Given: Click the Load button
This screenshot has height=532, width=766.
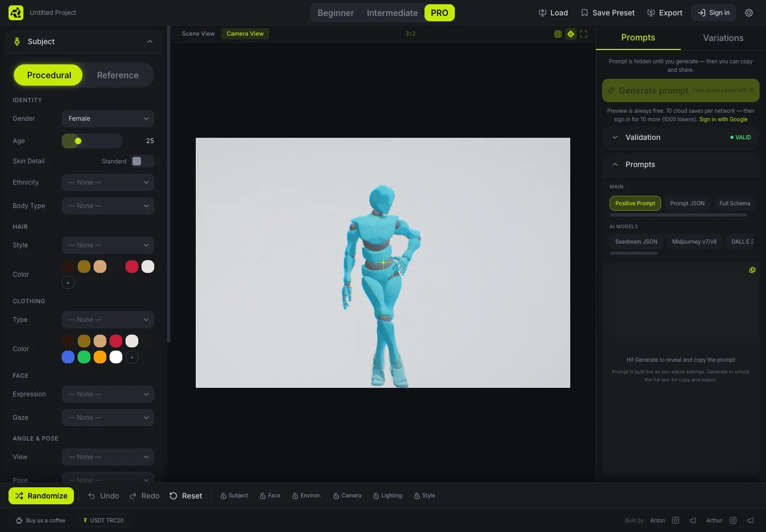Looking at the screenshot, I should coord(553,13).
